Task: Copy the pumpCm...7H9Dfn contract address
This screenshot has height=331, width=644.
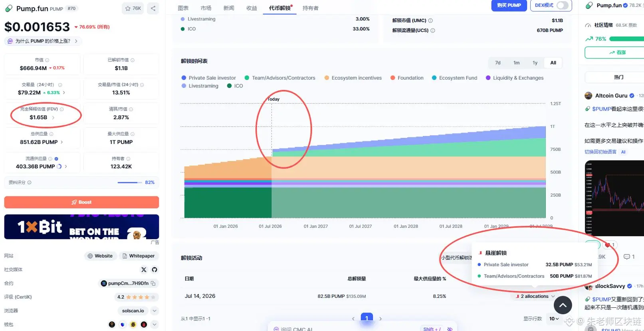Action: click(153, 283)
